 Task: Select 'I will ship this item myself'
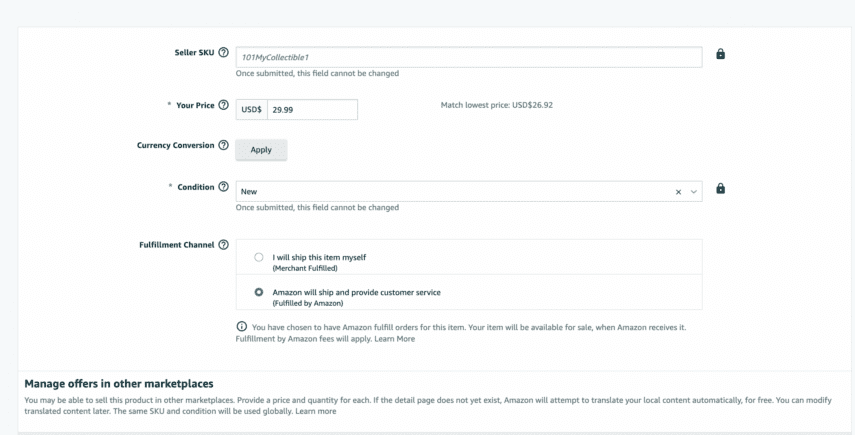coord(259,257)
